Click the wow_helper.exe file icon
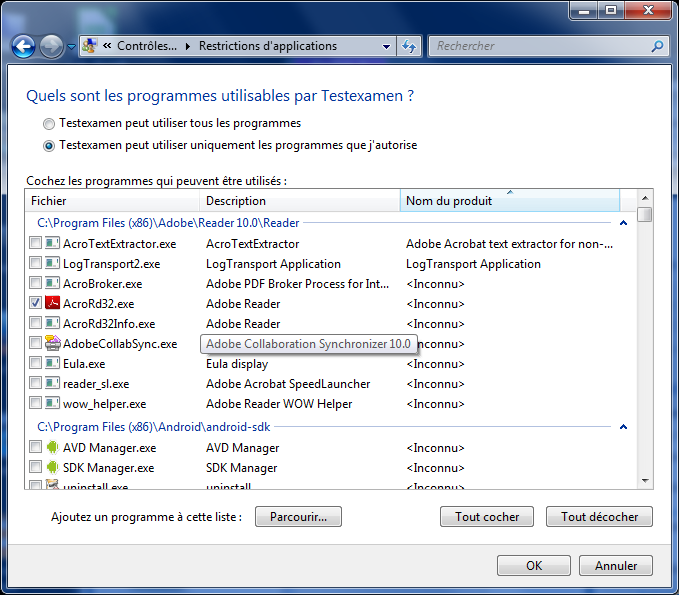 [52, 403]
